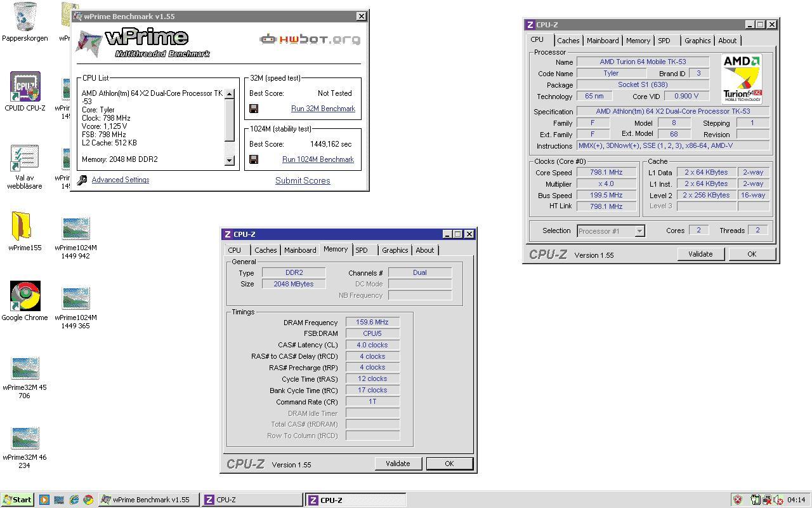Open Advanced Settings link in wPrime

[x=121, y=180]
